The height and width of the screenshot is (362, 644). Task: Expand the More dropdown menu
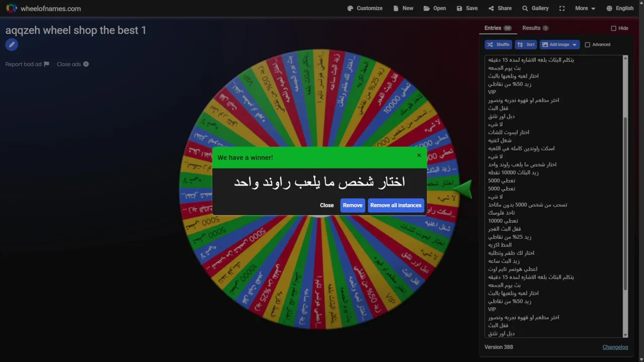click(x=585, y=8)
